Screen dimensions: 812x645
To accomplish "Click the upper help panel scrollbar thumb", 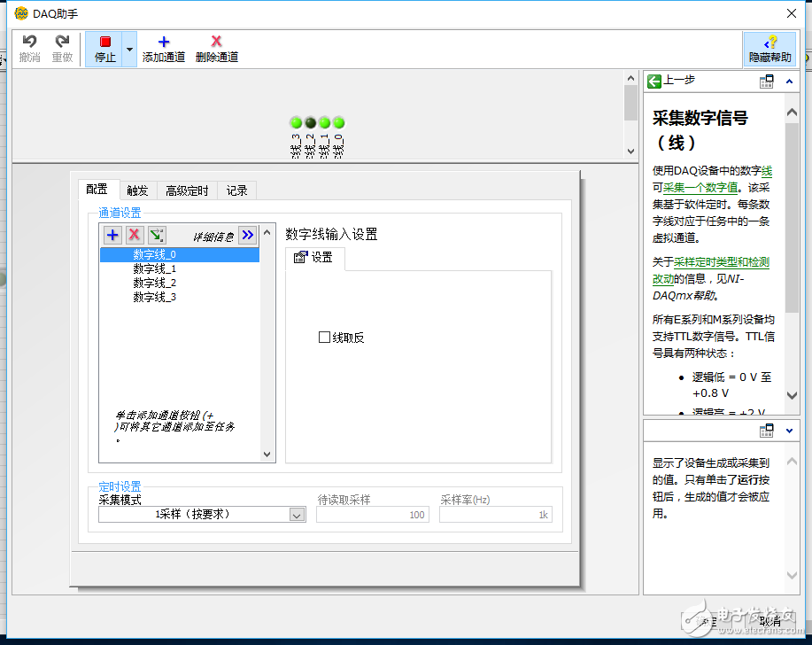I will click(792, 218).
